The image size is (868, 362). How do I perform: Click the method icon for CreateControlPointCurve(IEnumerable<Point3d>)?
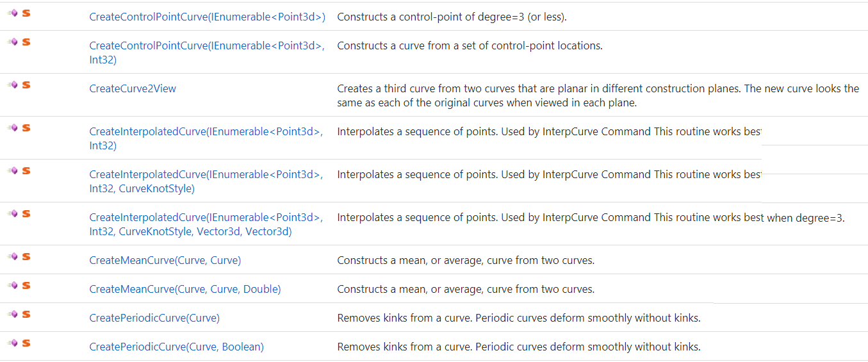click(12, 13)
